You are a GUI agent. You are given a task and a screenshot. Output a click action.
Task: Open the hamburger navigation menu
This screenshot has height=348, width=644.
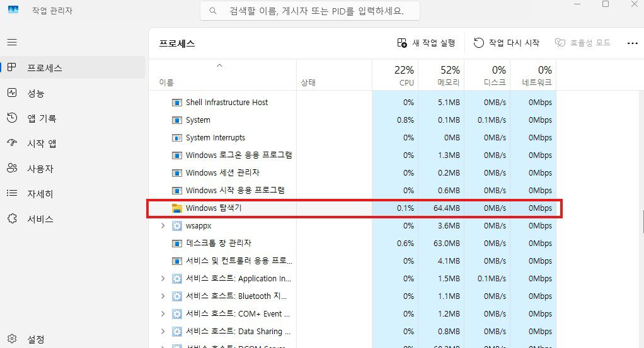click(12, 42)
